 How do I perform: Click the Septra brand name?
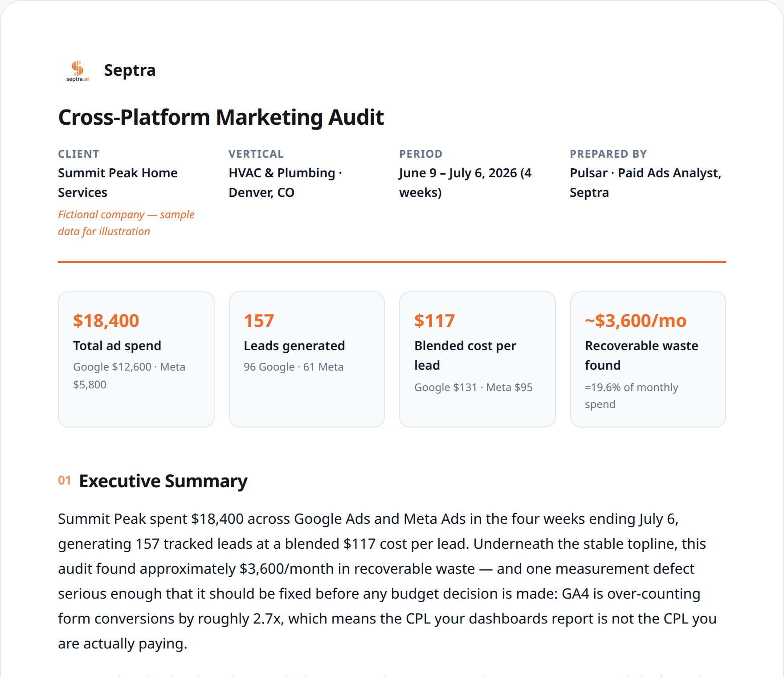pos(130,70)
